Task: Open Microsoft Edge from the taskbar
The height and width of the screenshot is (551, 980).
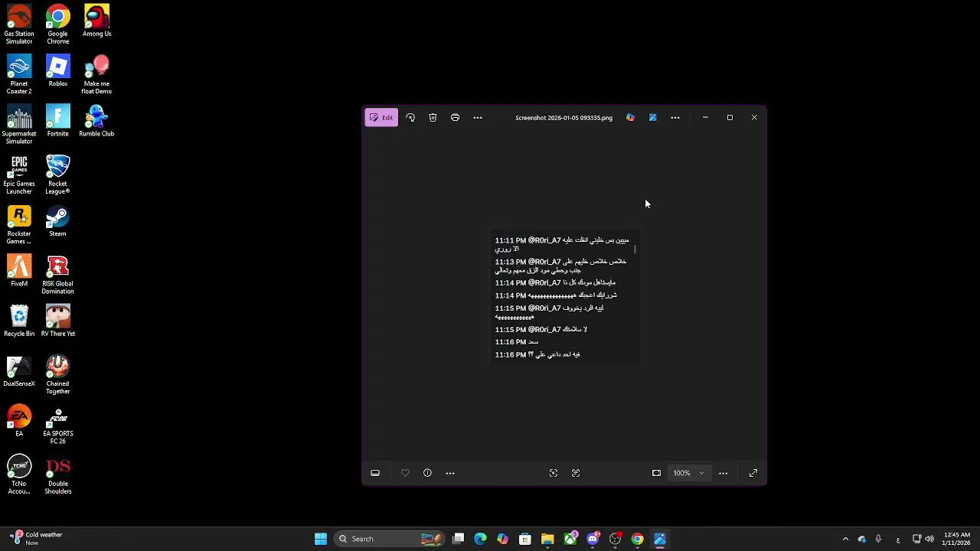Action: point(480,539)
